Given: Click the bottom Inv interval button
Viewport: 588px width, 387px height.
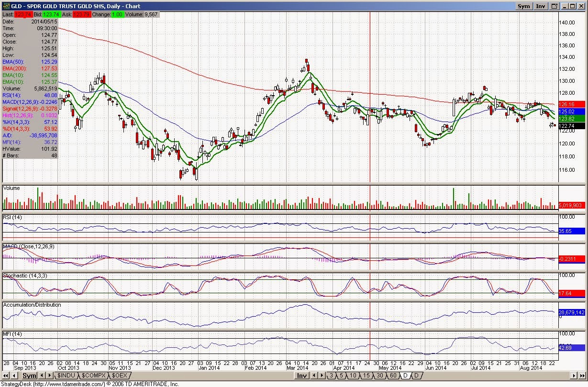Looking at the screenshot, I should (x=302, y=376).
